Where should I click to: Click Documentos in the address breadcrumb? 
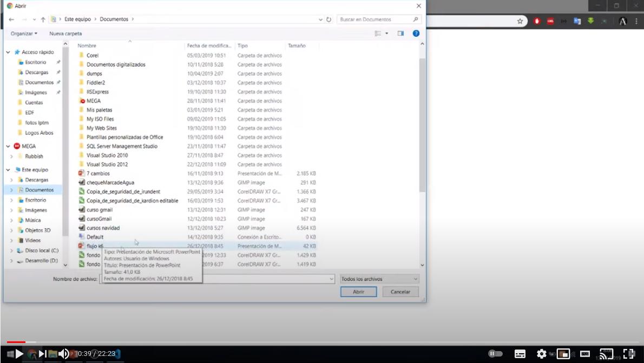(x=114, y=19)
